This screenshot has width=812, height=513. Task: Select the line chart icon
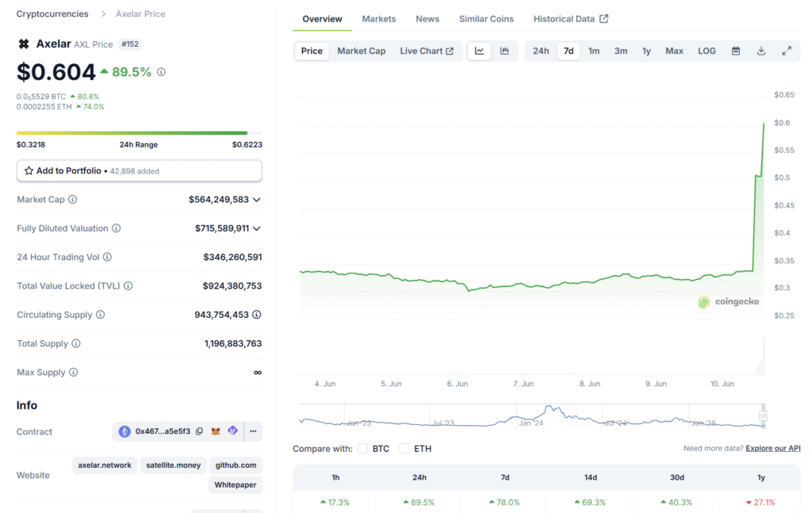479,51
